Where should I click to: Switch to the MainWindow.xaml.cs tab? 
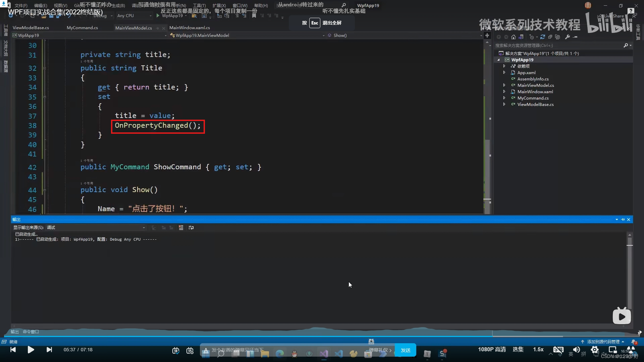(190, 28)
